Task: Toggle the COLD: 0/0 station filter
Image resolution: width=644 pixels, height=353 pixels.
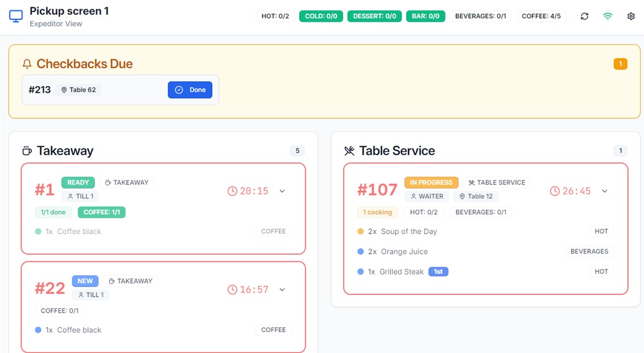Action: click(x=321, y=16)
